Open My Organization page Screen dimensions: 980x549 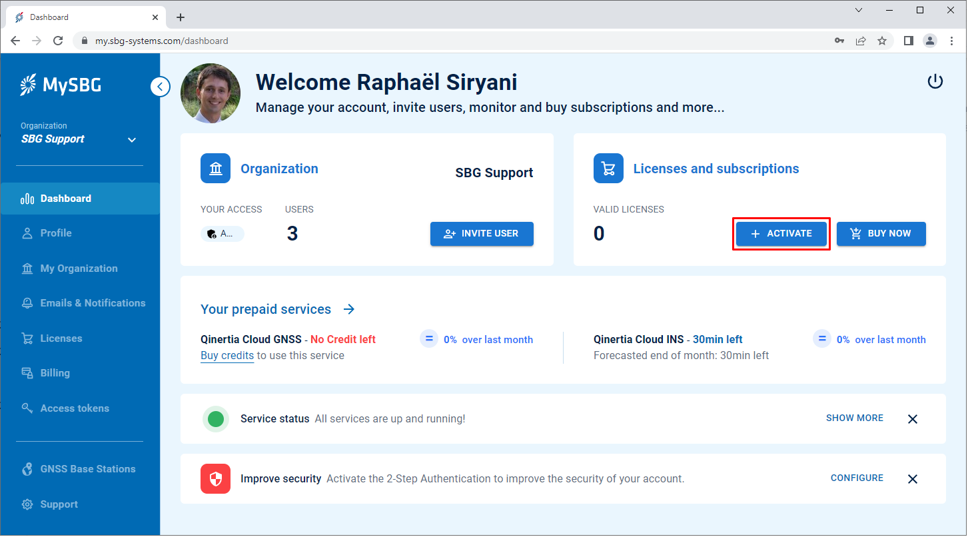click(x=80, y=269)
